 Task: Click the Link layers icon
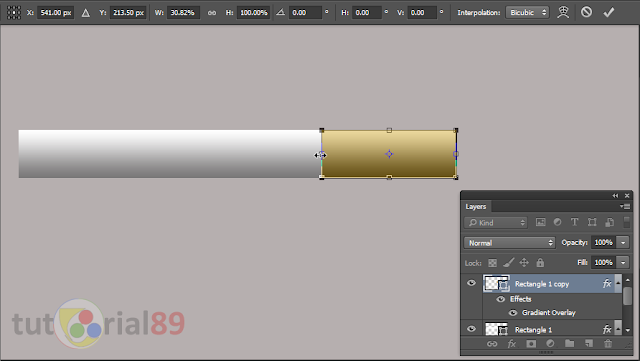492,344
